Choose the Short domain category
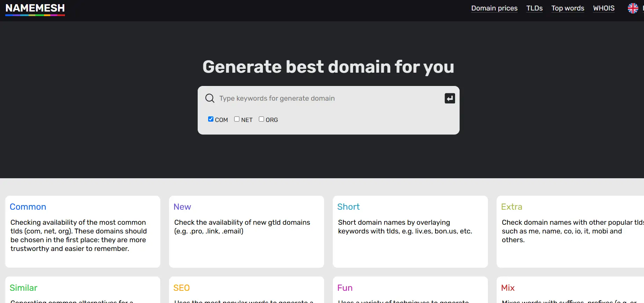 [348, 207]
